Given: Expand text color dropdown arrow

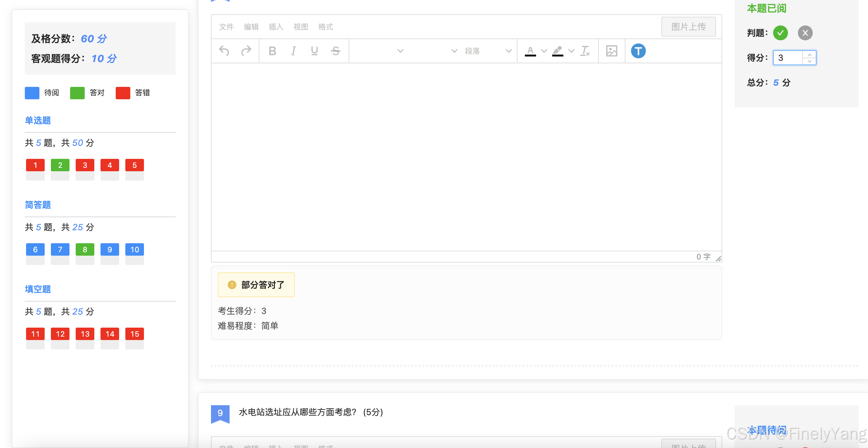Looking at the screenshot, I should [x=544, y=51].
